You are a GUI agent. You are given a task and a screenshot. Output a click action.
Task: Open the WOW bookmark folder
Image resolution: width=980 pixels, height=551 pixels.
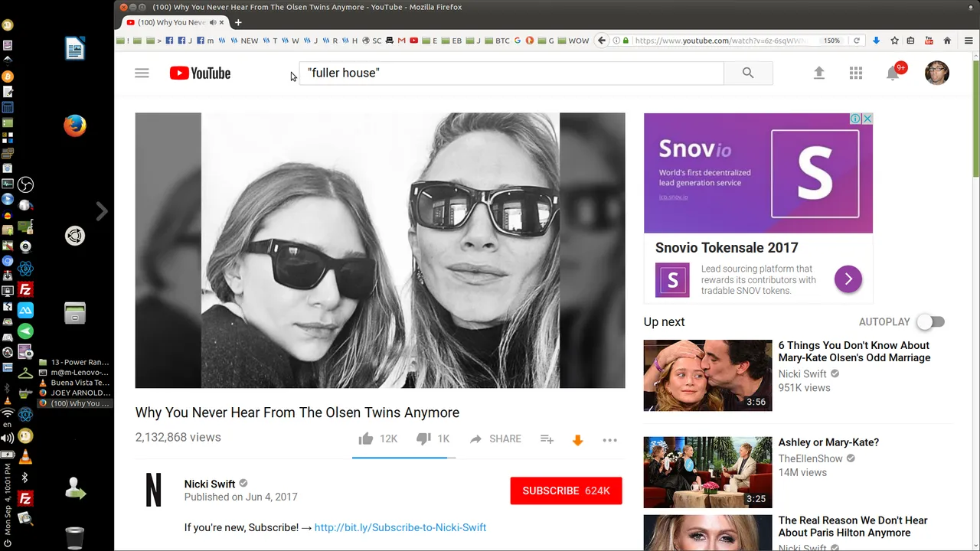tap(573, 41)
